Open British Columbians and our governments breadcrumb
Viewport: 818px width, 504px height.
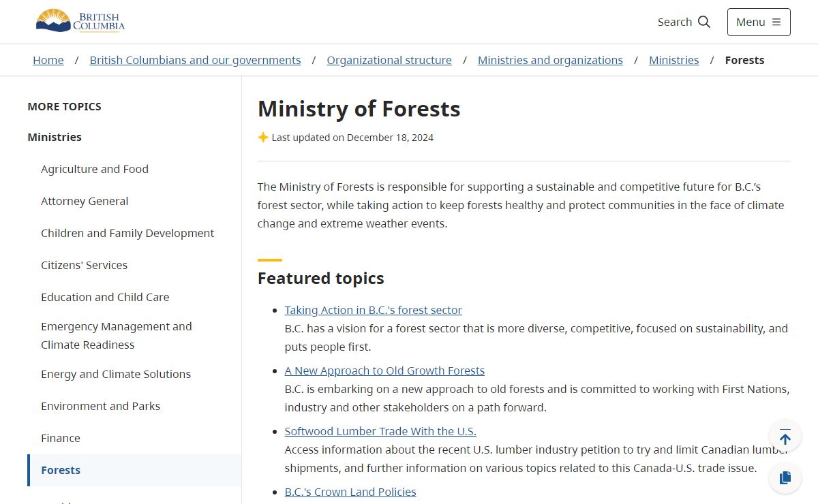point(195,60)
